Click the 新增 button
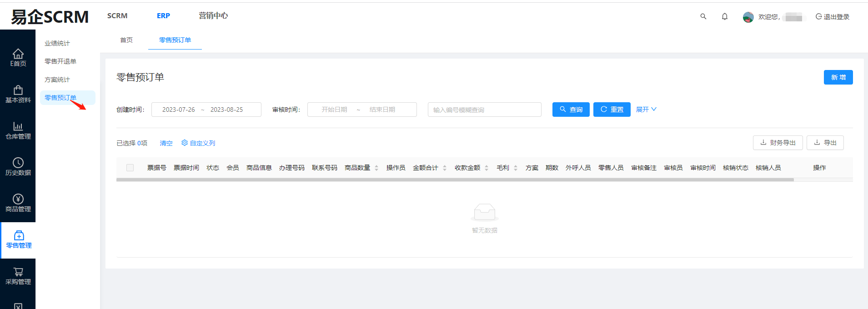 click(x=838, y=77)
